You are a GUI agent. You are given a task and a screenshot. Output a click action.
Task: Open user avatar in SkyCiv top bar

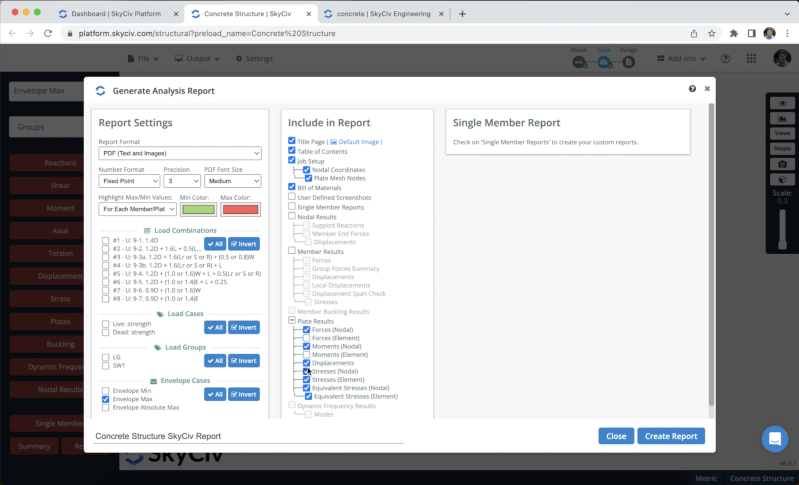point(782,59)
